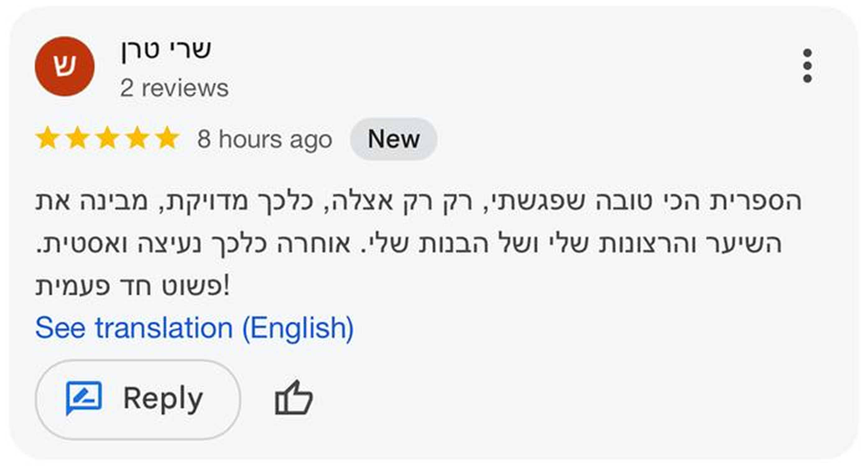Click the first gold rating star

[x=48, y=138]
